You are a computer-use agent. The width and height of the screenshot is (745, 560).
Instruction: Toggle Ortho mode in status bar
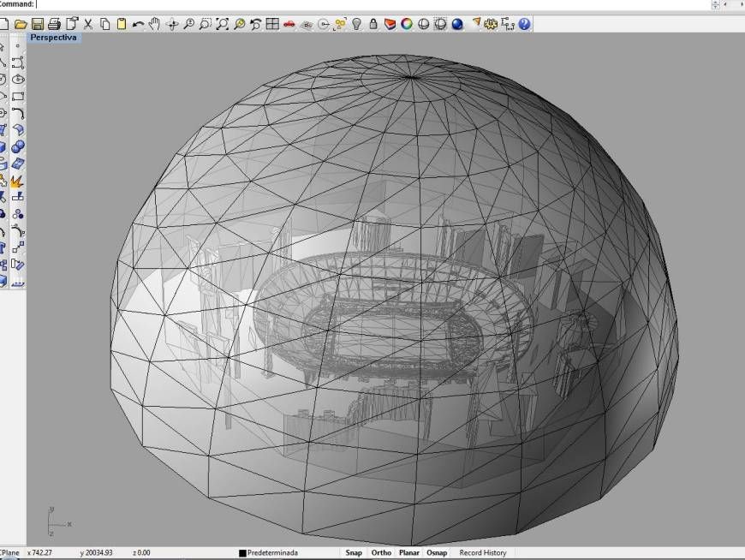(381, 553)
